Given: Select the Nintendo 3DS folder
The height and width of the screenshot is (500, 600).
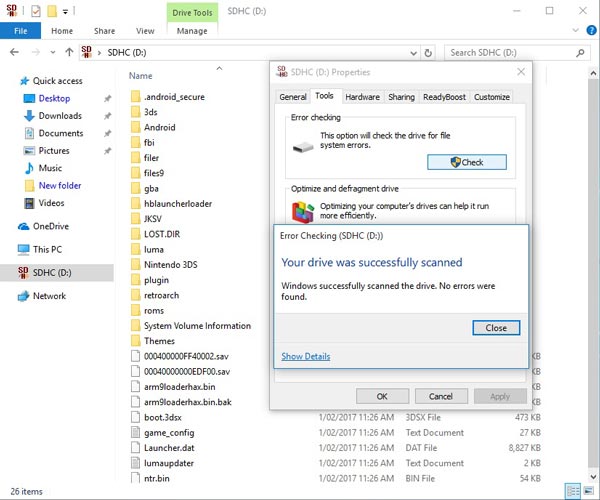Looking at the screenshot, I should click(x=171, y=265).
